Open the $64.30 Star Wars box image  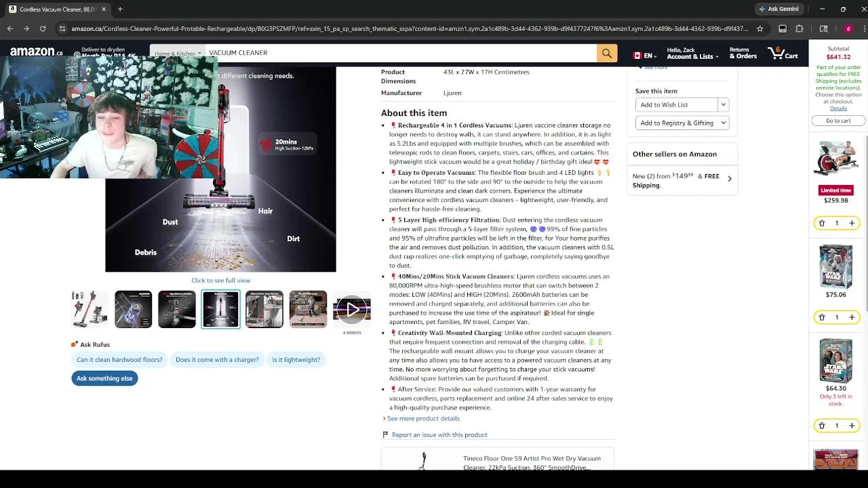click(x=836, y=361)
